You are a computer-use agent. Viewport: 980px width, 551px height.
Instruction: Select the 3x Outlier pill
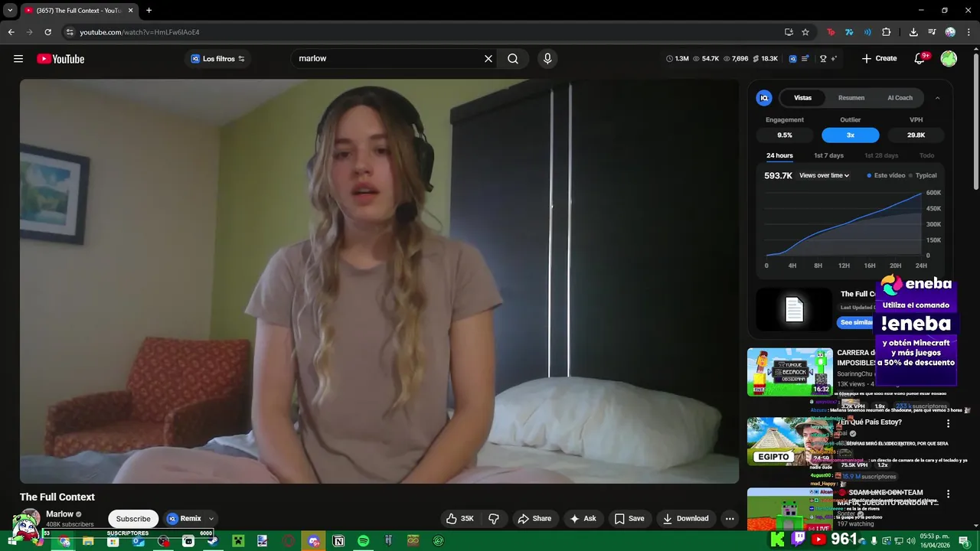pos(851,135)
